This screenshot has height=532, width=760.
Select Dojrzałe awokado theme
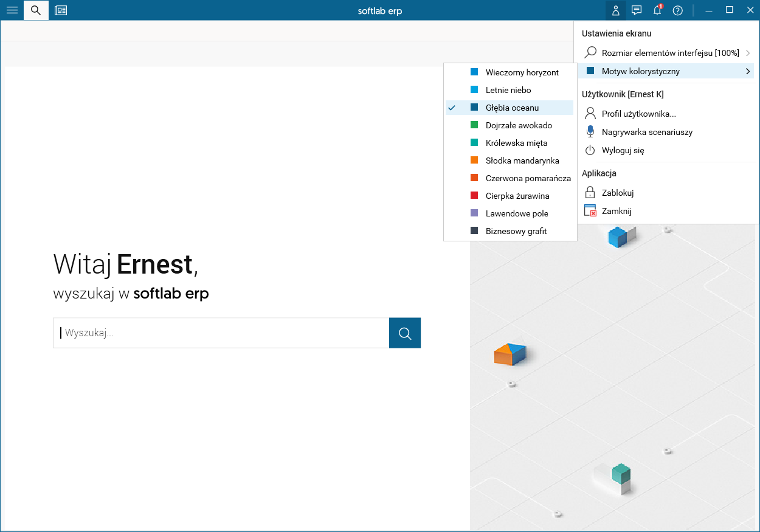[510, 125]
